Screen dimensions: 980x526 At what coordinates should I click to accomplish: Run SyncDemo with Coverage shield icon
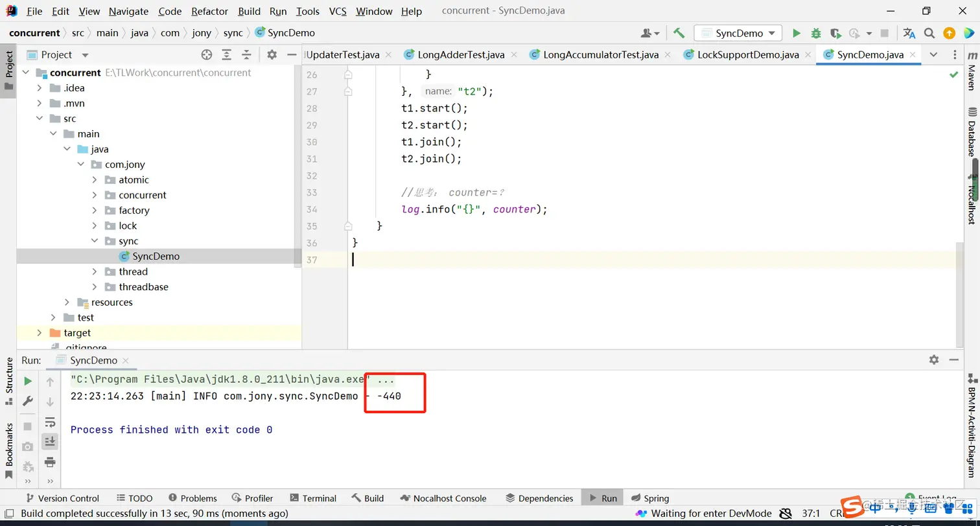click(x=835, y=33)
